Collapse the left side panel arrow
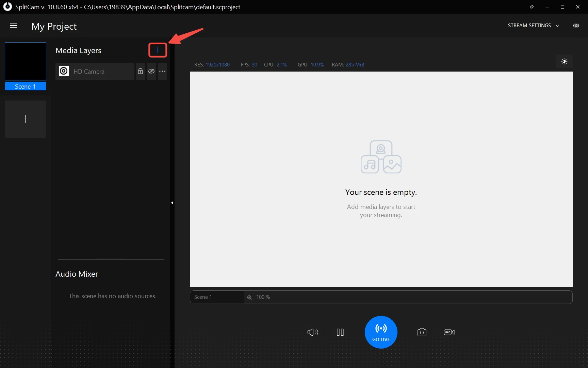 (172, 203)
